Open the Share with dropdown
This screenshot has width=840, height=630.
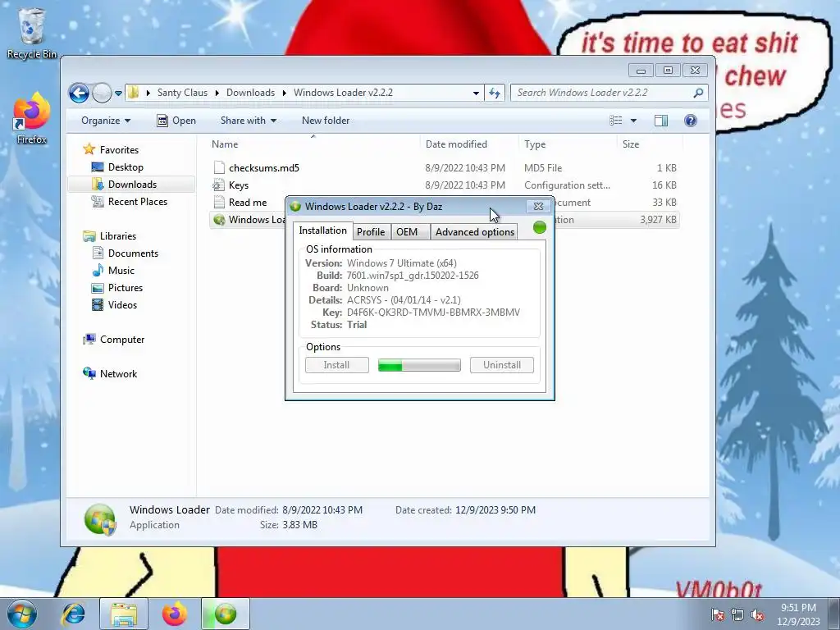[x=248, y=121]
